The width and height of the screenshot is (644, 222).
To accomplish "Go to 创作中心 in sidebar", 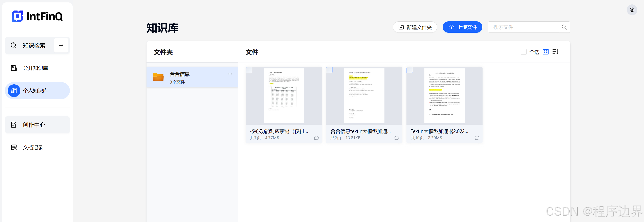I will point(34,125).
